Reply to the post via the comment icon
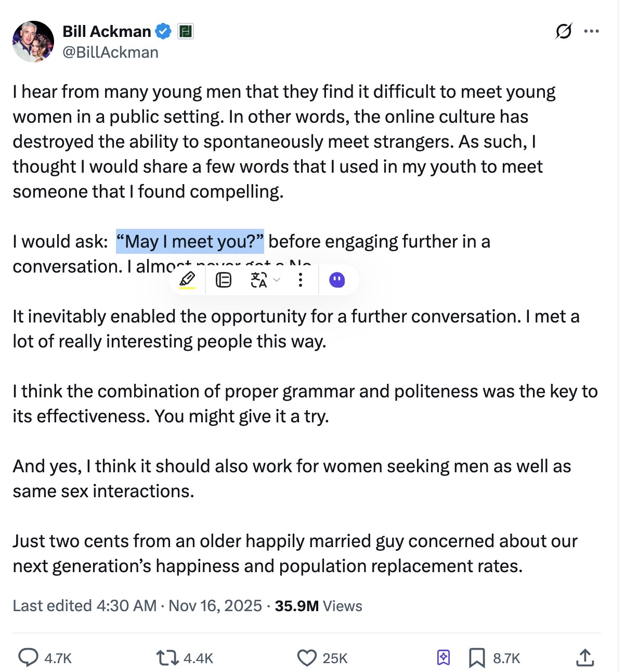The image size is (625, 672). click(28, 657)
